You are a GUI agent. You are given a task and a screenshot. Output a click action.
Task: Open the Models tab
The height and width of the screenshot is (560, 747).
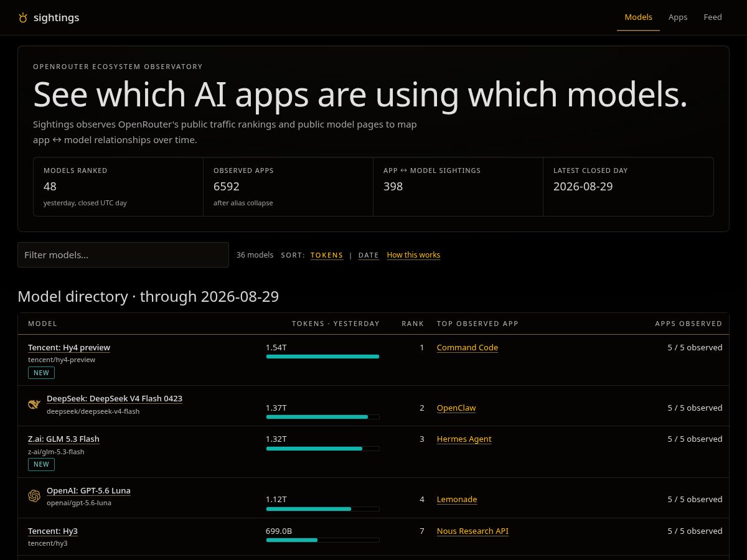click(638, 17)
